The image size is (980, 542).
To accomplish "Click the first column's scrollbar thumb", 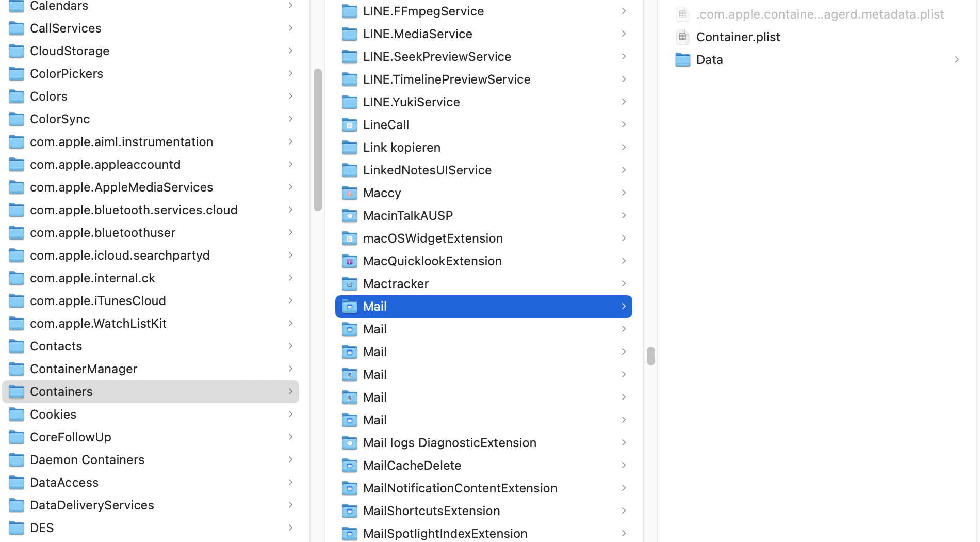I will (318, 140).
